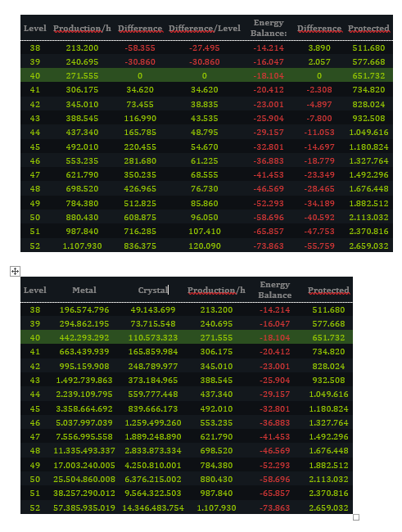402x532 pixels.
Task: Select metal cost 57.385.935.019 cell
Action: tap(84, 508)
